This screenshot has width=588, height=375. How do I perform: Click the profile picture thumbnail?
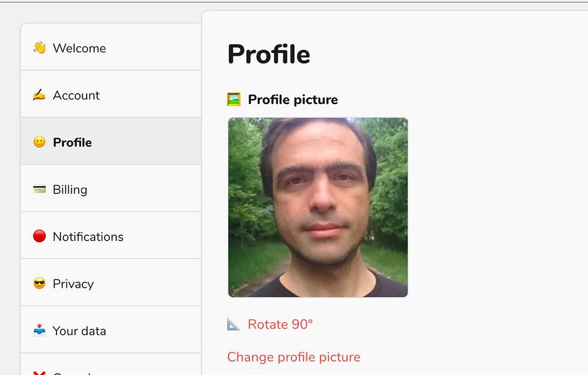coord(318,207)
